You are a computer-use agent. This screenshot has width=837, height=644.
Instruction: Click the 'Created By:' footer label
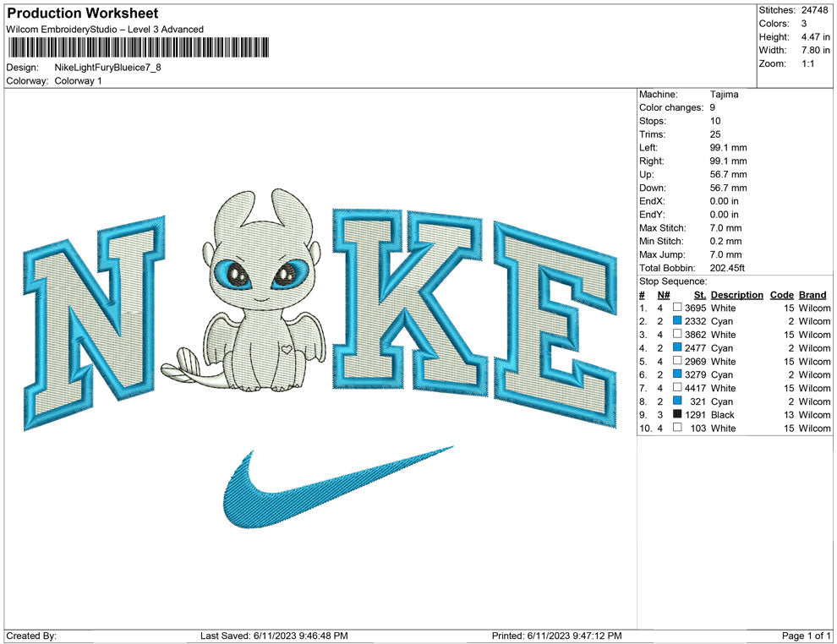[x=31, y=636]
